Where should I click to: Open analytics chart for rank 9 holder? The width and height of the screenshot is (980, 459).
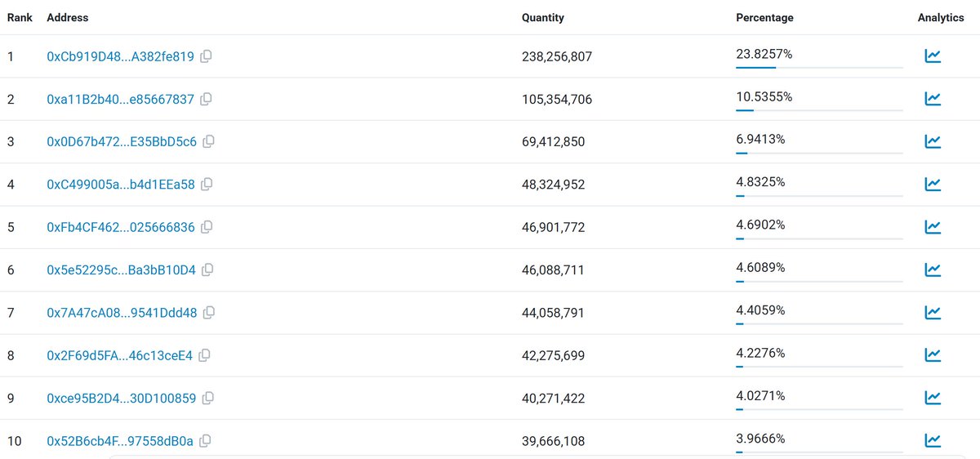[x=933, y=398]
